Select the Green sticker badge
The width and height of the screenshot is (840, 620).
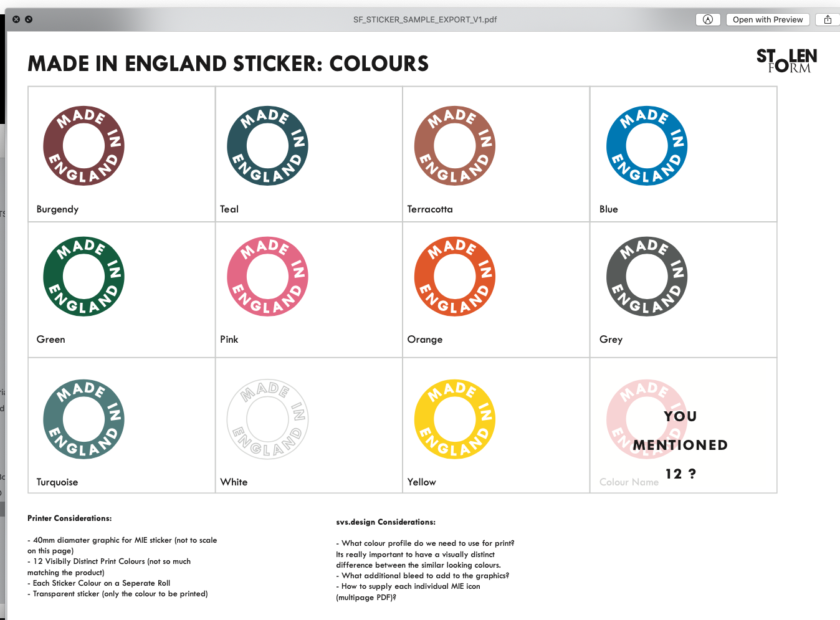(x=84, y=277)
